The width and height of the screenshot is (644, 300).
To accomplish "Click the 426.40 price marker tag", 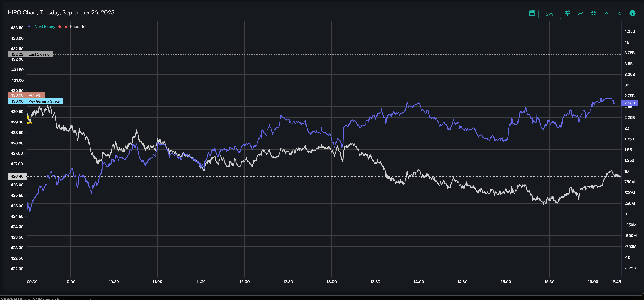I will click(17, 176).
